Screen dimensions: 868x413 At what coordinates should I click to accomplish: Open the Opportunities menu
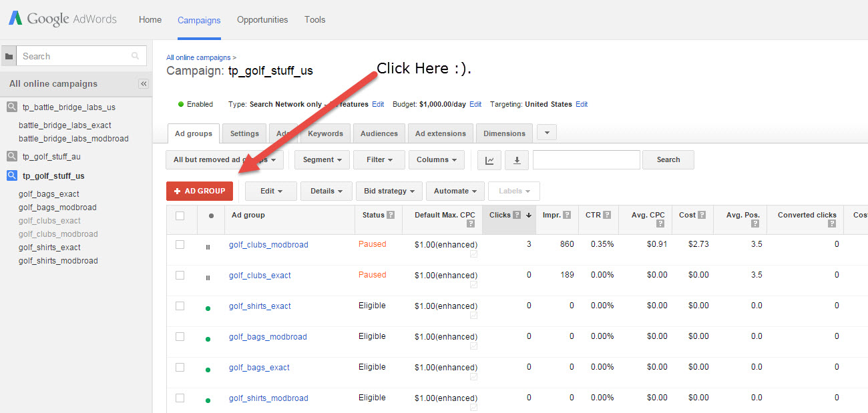[x=262, y=19]
